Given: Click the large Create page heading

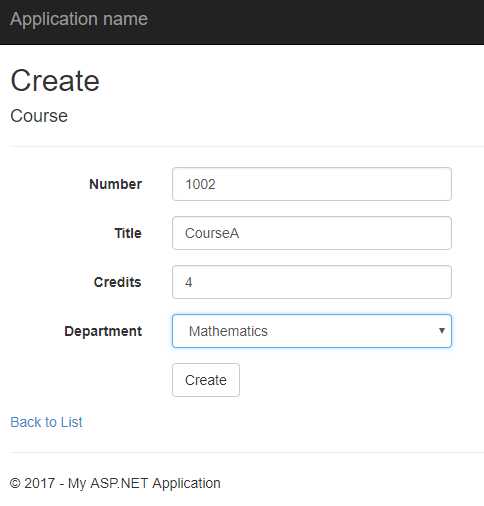Looking at the screenshot, I should pos(55,81).
